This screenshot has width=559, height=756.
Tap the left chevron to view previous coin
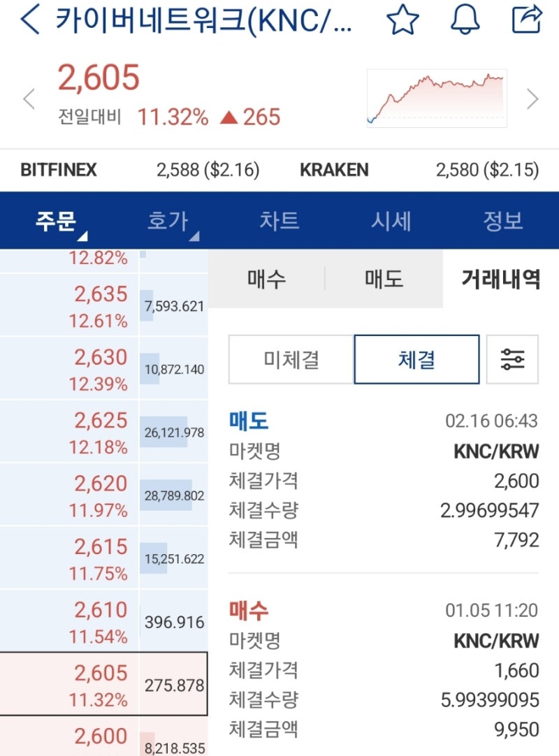28,99
